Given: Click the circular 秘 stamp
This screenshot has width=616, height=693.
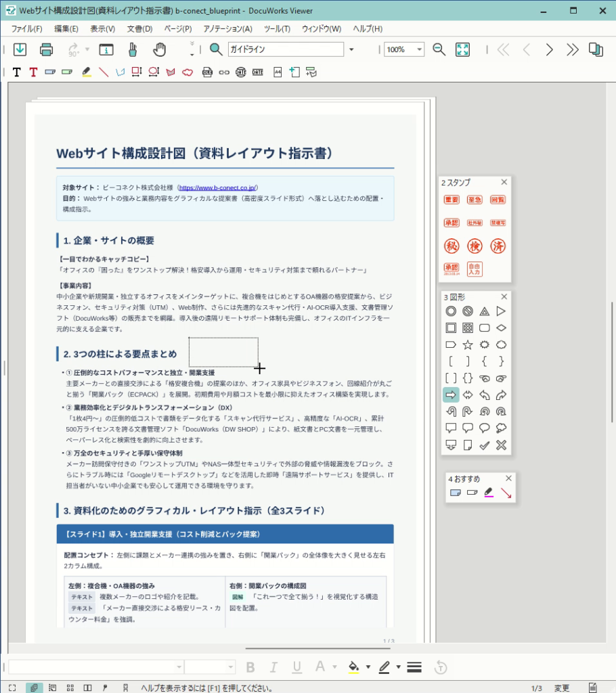Looking at the screenshot, I should point(452,246).
